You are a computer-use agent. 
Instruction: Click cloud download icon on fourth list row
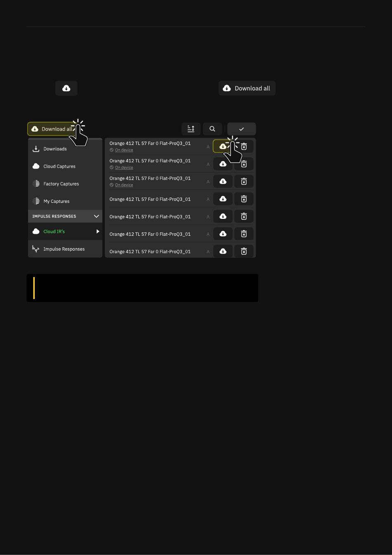[223, 199]
